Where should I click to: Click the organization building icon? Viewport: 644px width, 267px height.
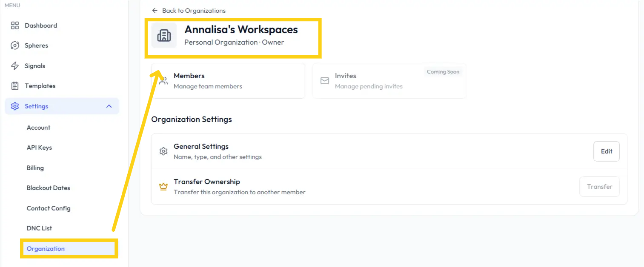point(164,36)
